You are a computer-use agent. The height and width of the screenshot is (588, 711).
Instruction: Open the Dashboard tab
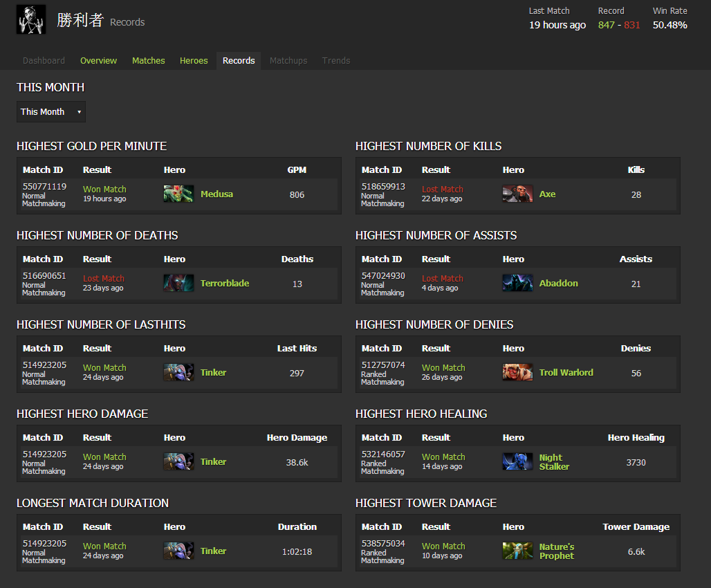point(44,61)
